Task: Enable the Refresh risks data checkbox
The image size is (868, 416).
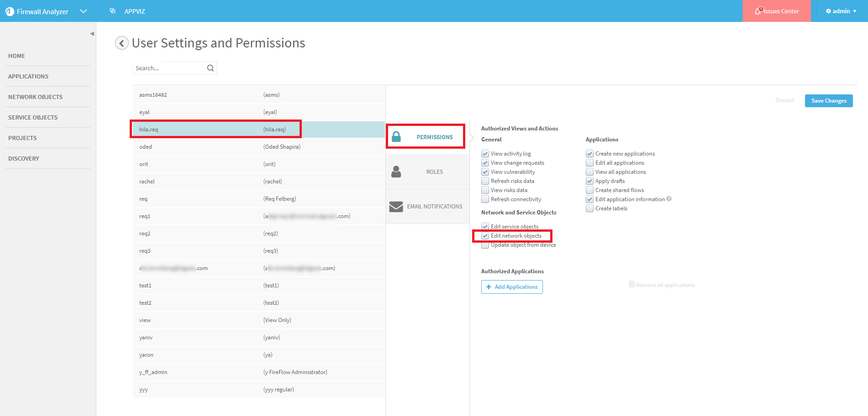Action: 485,181
